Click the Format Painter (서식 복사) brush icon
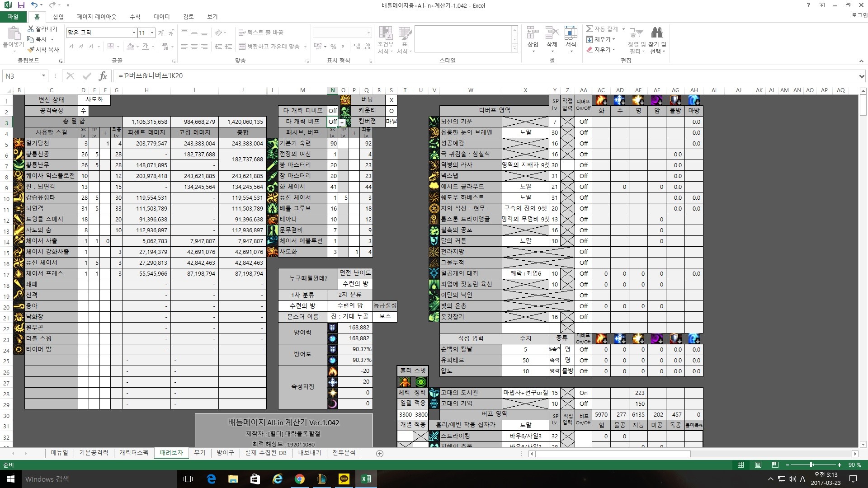 [31, 50]
